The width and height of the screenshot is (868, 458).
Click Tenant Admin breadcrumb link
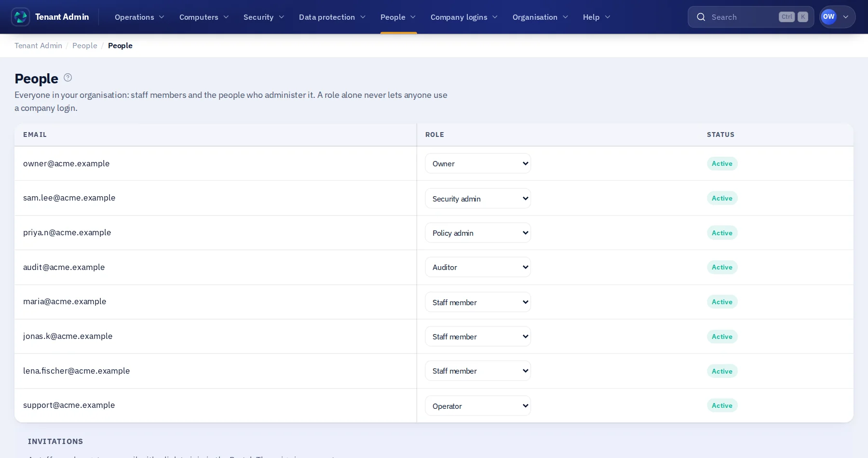click(38, 45)
